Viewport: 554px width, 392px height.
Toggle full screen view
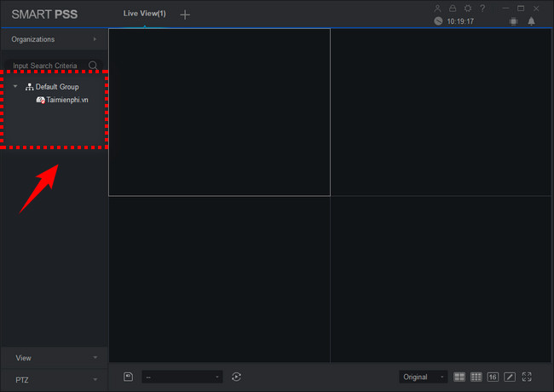(x=527, y=377)
